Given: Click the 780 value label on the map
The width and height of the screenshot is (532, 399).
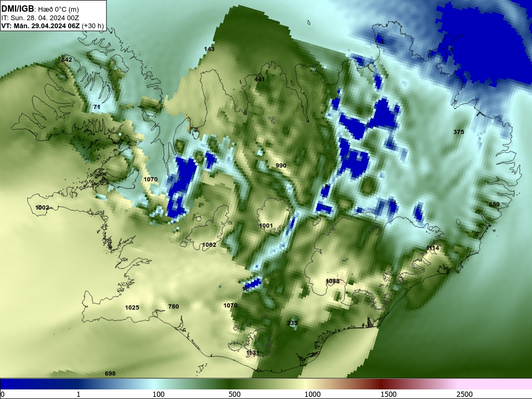Looking at the screenshot, I should 173,306.
